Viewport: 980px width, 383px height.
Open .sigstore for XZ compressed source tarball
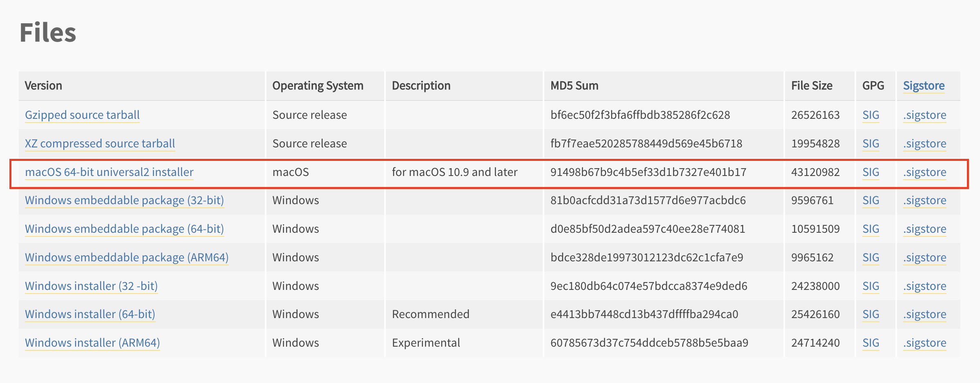924,144
